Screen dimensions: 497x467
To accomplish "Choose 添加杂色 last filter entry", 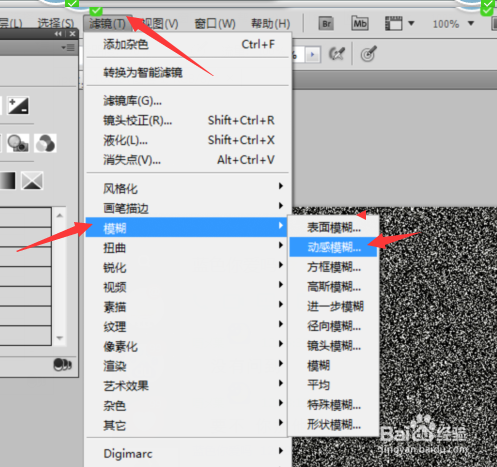I will click(x=189, y=44).
